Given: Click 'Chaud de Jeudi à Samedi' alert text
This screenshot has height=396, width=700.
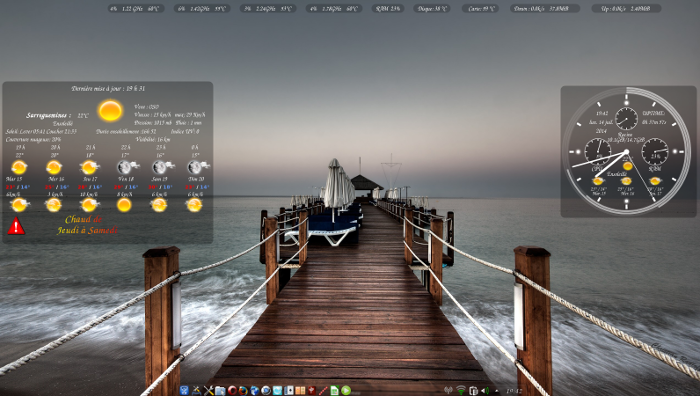Looking at the screenshot, I should tap(87, 225).
